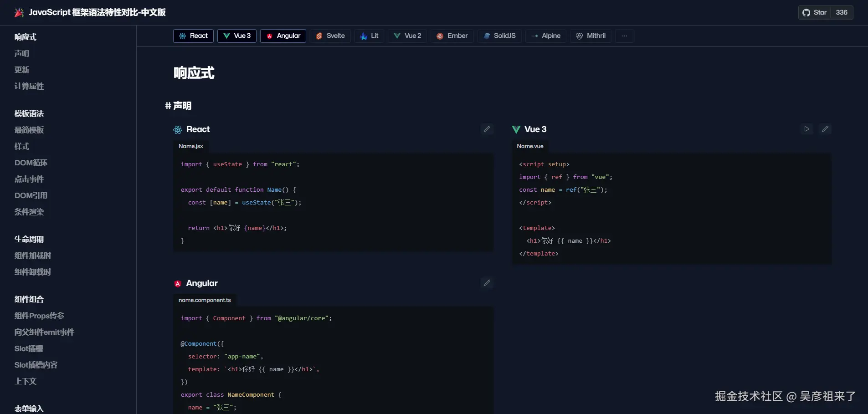Toggle the Angular framework filter
The image size is (868, 414).
(283, 36)
